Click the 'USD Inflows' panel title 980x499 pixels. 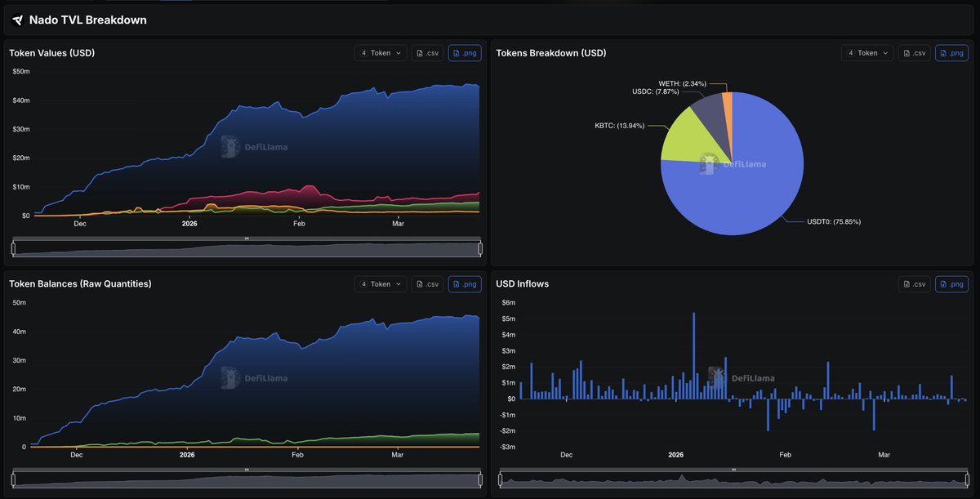pyautogui.click(x=523, y=284)
